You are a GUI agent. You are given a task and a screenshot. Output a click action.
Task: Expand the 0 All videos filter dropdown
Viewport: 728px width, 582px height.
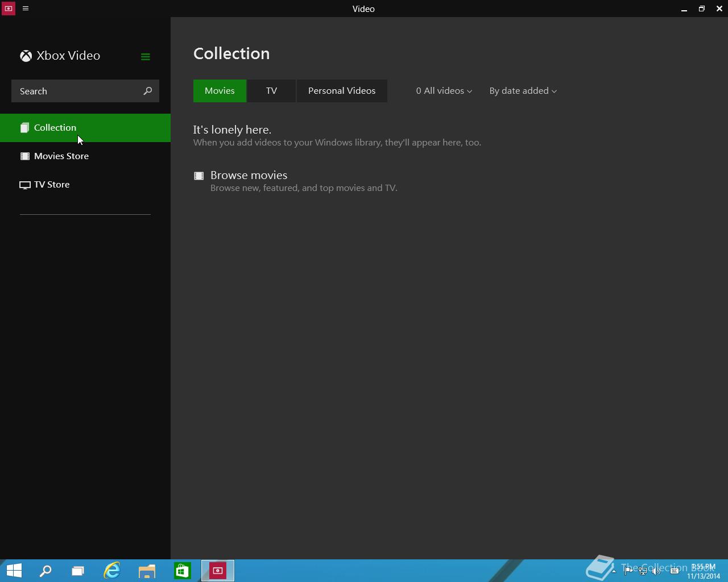click(444, 91)
